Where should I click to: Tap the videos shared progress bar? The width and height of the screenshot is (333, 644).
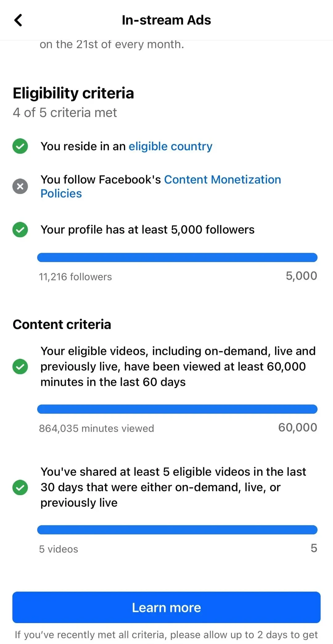177,530
